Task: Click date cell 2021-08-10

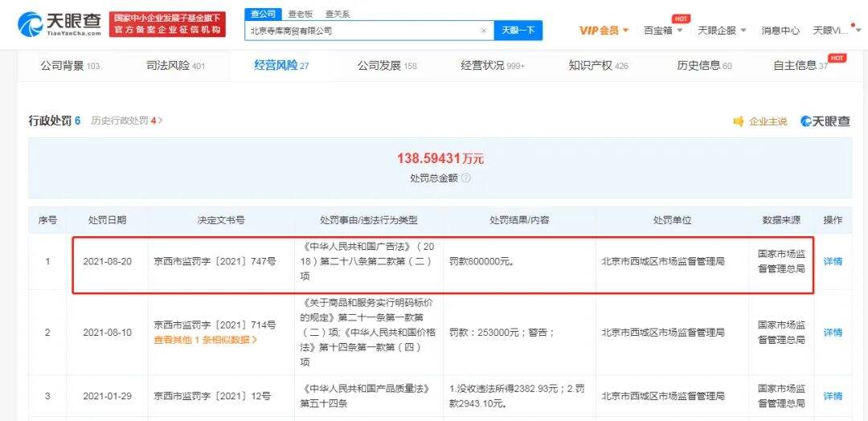Action: click(108, 333)
